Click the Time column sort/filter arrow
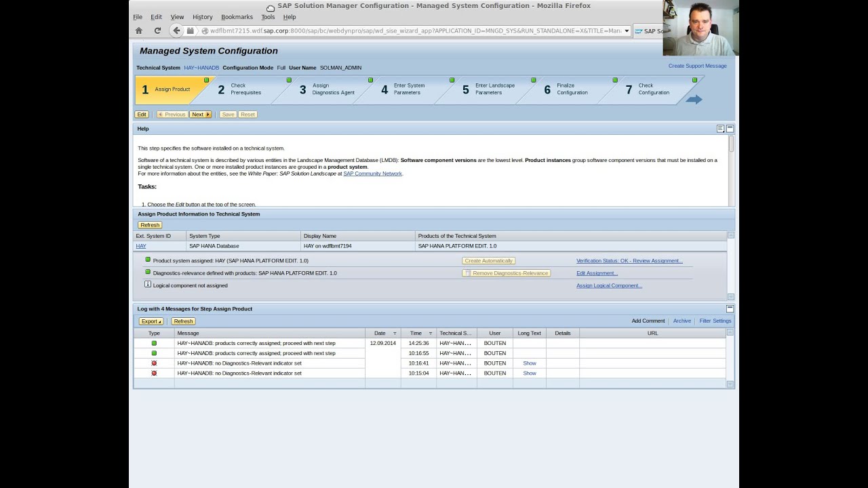This screenshot has height=488, width=868. (x=430, y=333)
